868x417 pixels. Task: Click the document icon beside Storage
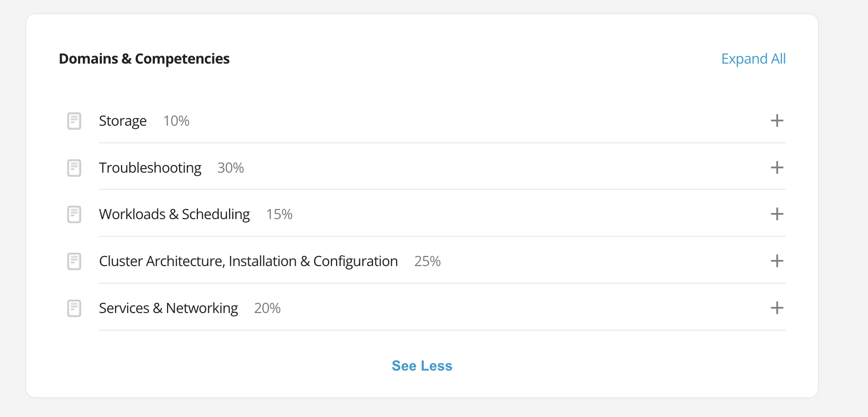pos(74,121)
